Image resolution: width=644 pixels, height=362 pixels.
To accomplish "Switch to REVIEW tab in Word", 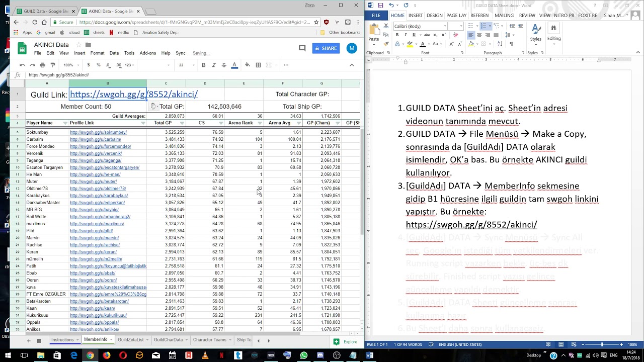I will point(527,16).
